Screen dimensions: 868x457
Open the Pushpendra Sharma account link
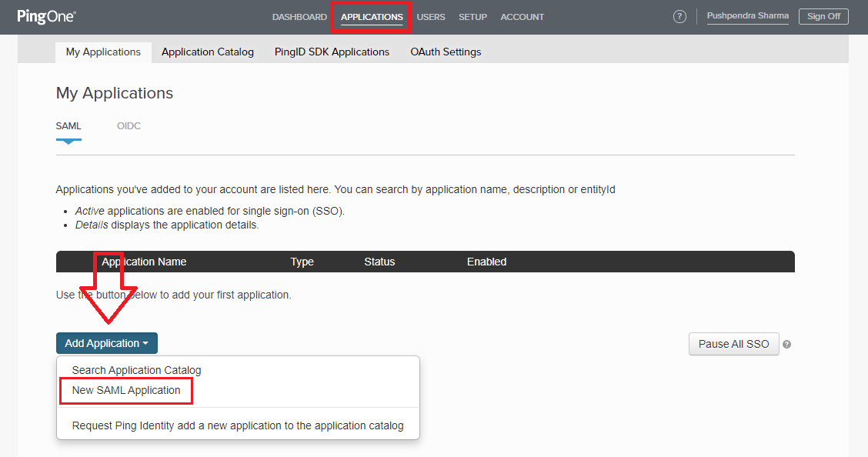tap(747, 15)
